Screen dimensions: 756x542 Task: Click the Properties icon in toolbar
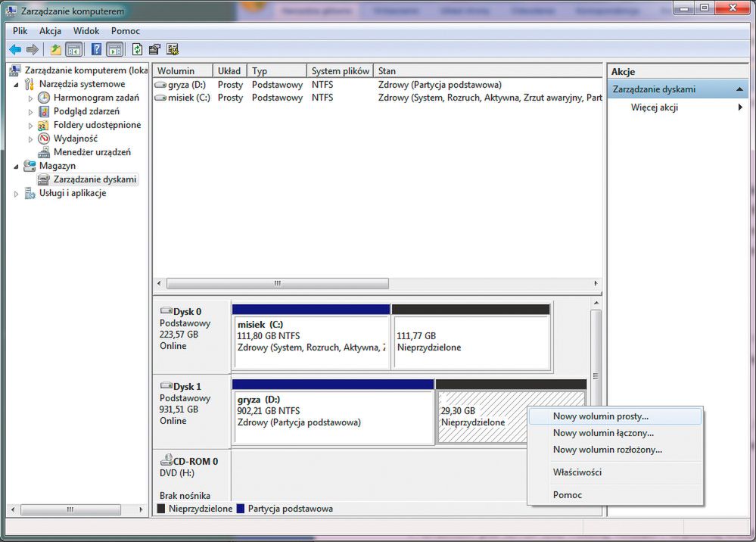tap(155, 49)
